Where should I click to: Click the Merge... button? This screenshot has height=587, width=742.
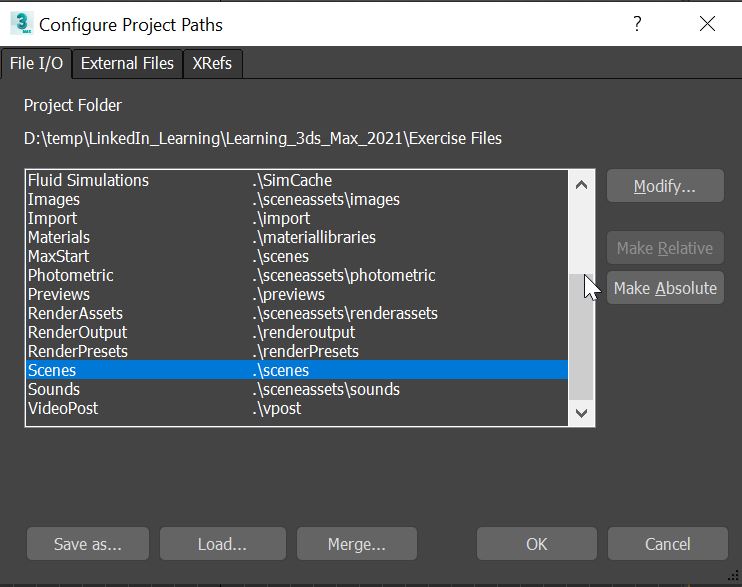[357, 544]
